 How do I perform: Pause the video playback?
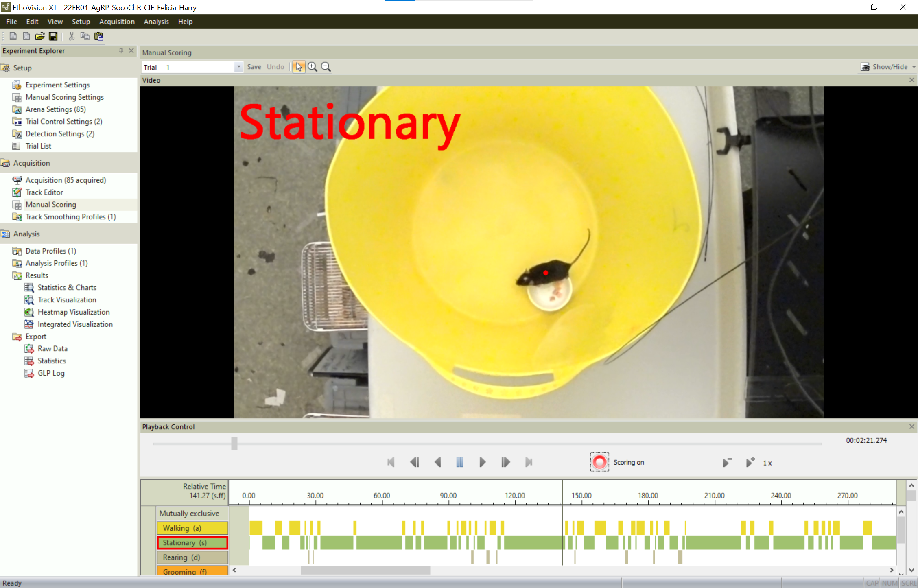point(459,462)
